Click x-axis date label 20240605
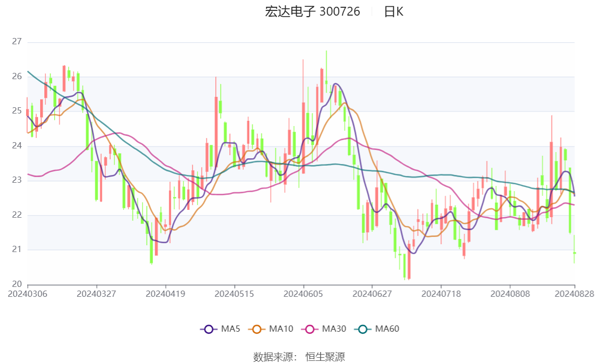 click(x=303, y=294)
